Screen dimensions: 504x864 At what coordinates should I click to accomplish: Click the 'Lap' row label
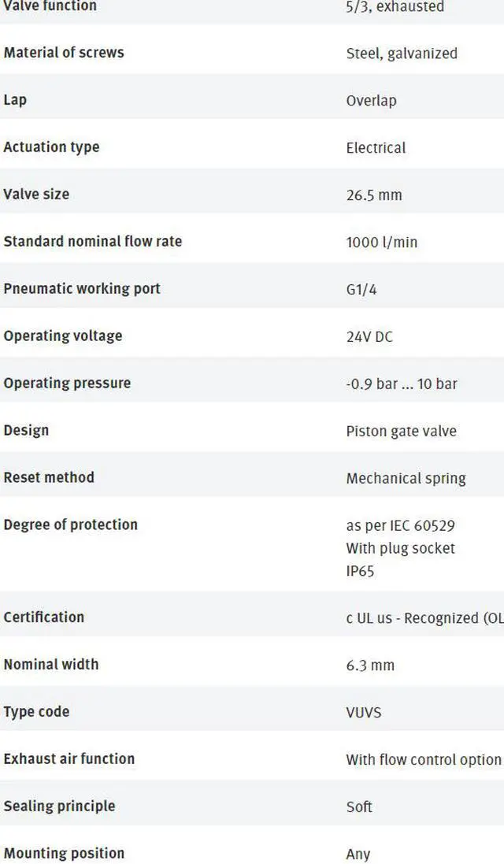[15, 100]
